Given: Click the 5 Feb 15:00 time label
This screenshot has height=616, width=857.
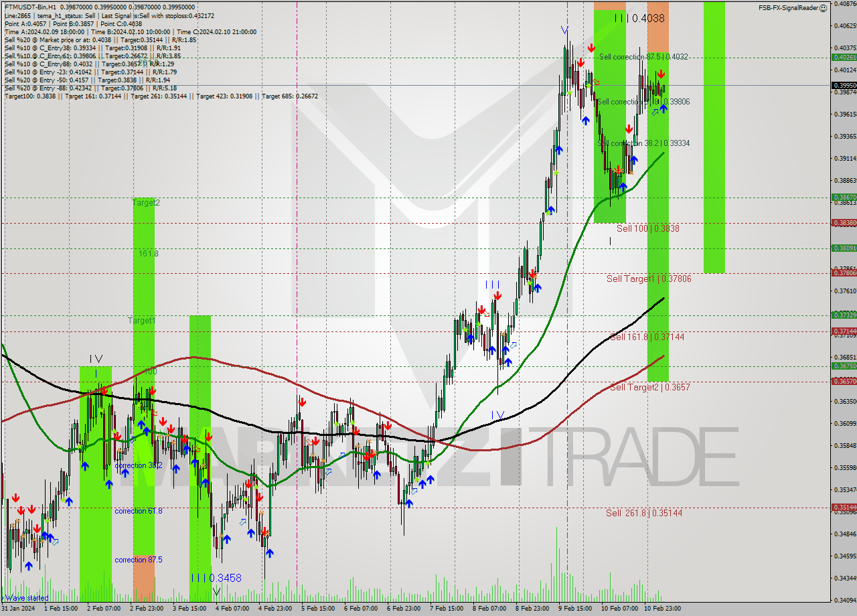Looking at the screenshot, I should tap(318, 609).
